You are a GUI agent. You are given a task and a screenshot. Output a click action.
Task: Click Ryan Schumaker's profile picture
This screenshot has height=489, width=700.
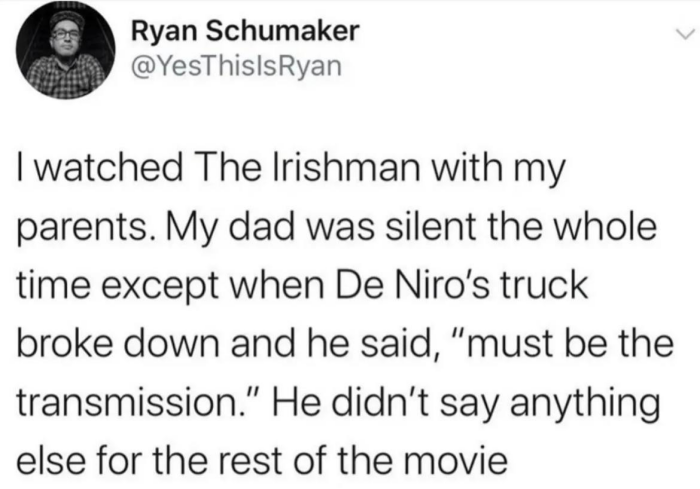point(66,55)
